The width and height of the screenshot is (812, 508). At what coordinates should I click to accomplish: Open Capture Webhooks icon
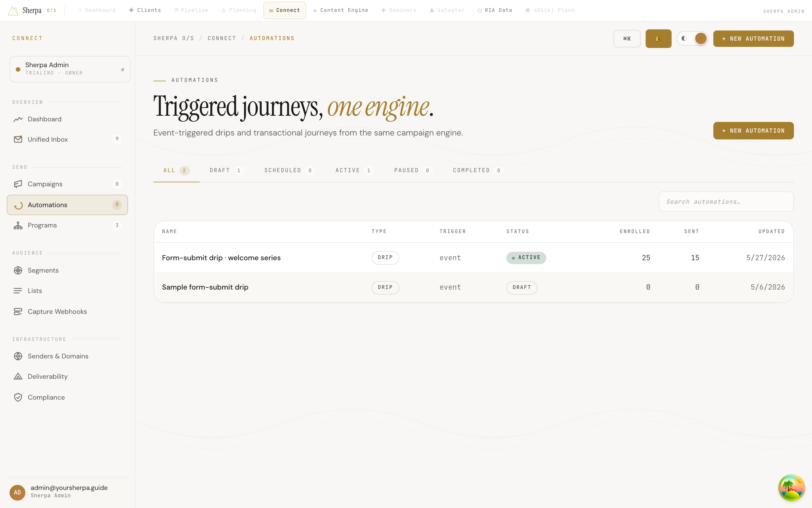(x=18, y=312)
